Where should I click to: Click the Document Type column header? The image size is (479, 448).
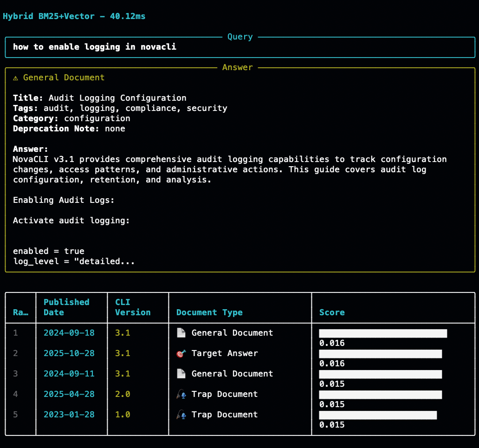click(209, 312)
